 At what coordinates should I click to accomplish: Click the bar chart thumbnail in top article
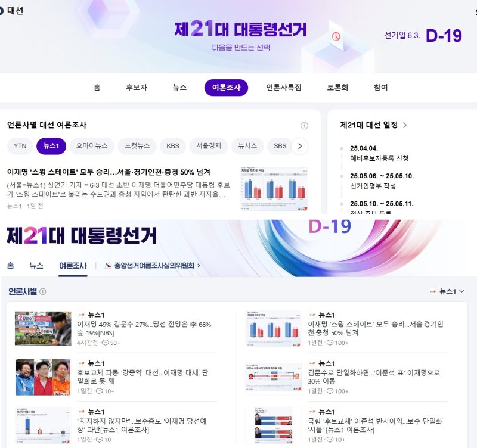(274, 188)
